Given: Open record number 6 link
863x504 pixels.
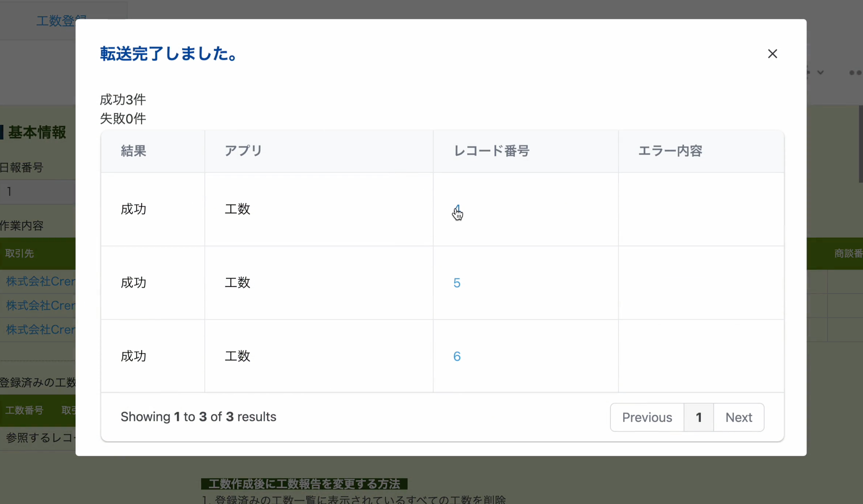Looking at the screenshot, I should (x=457, y=356).
